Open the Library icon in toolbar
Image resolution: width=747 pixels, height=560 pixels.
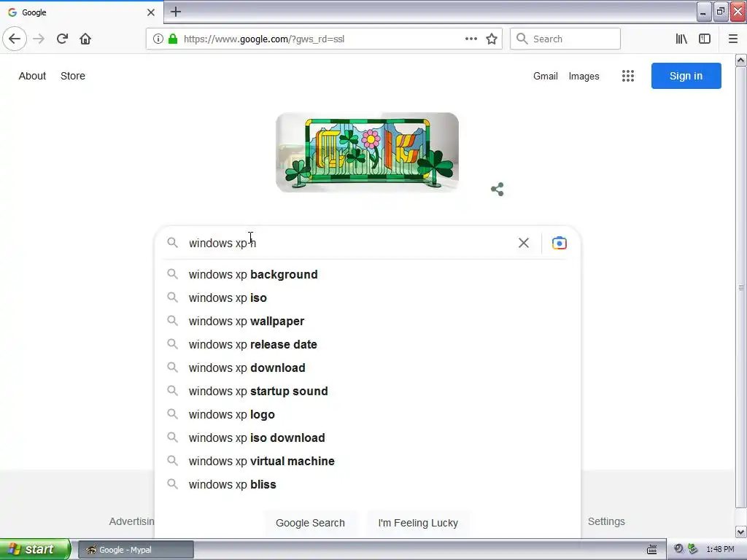(681, 39)
